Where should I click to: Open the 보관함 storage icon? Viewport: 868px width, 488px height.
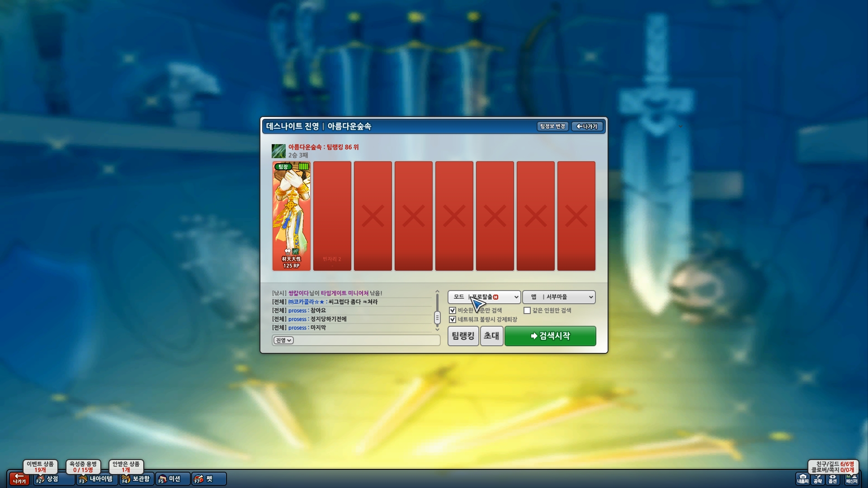137,479
